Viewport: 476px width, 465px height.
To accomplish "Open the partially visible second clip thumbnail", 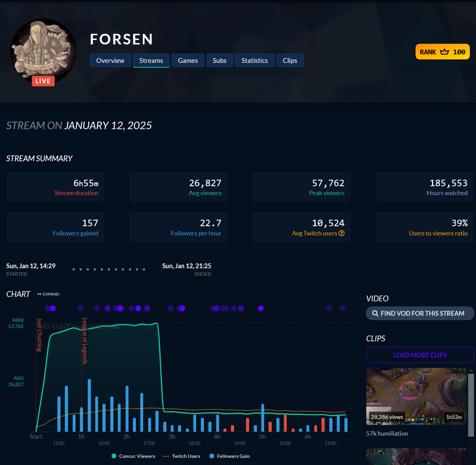I will [x=416, y=456].
